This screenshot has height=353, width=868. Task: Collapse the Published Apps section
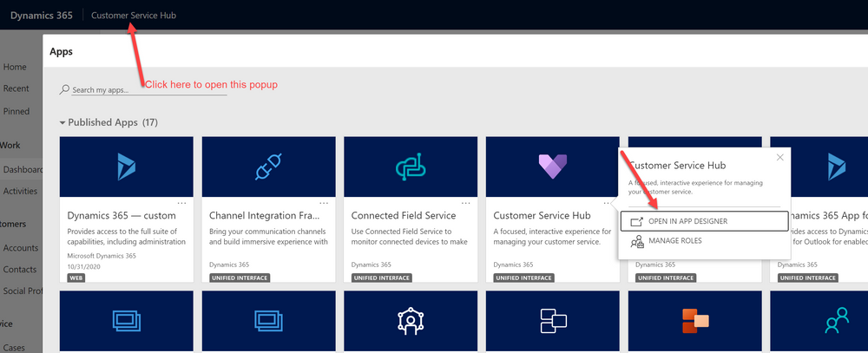click(63, 122)
